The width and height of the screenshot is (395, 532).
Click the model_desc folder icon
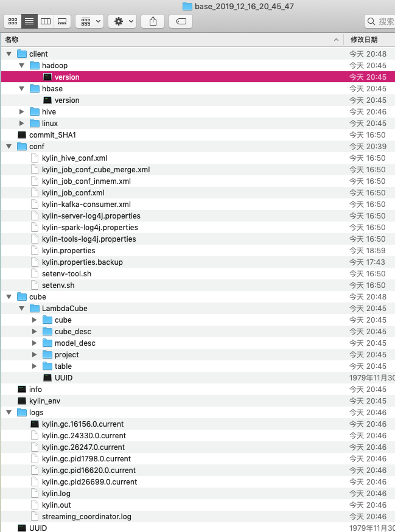point(47,343)
